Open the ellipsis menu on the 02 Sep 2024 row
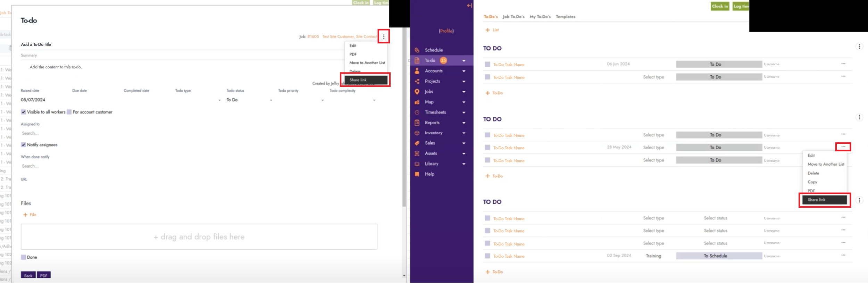Image resolution: width=868 pixels, height=283 pixels. [x=843, y=255]
